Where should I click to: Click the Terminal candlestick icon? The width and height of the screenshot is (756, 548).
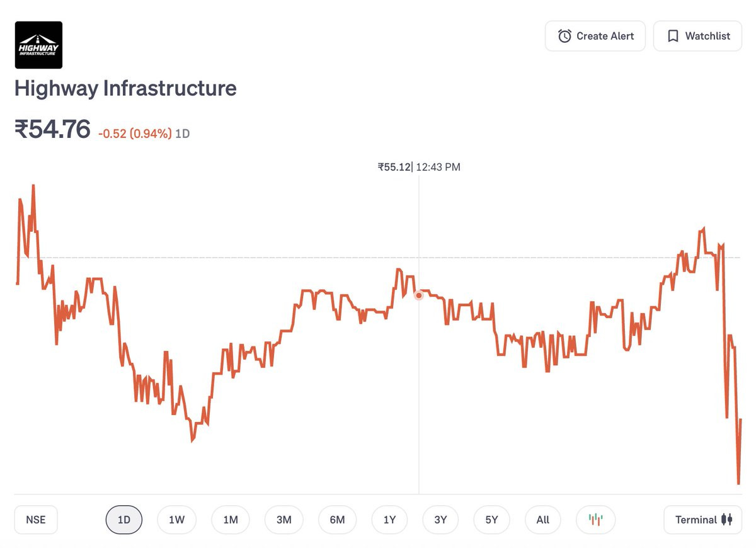click(x=726, y=520)
